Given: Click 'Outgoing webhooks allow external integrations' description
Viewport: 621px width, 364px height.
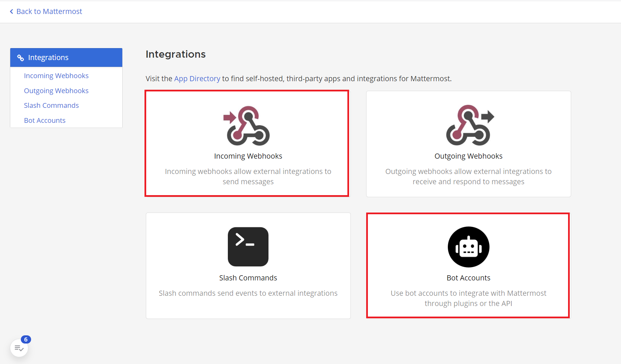Looking at the screenshot, I should click(x=468, y=176).
